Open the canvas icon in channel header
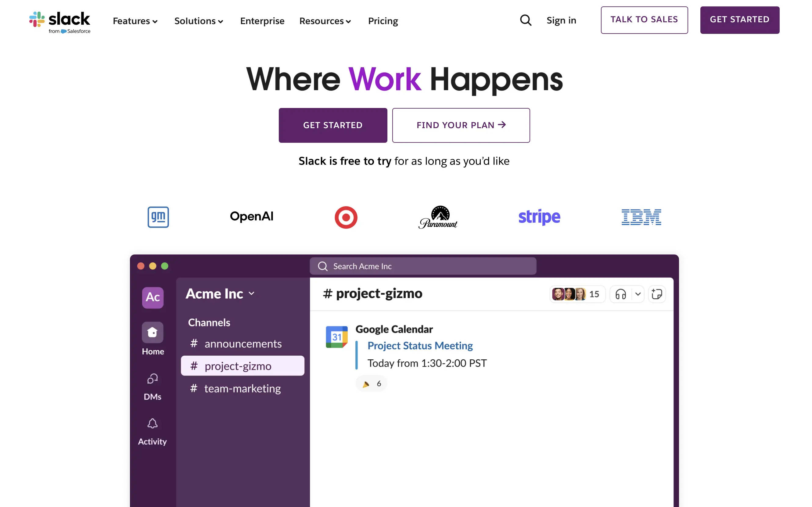Viewport: 812px width, 507px height. pyautogui.click(x=657, y=294)
